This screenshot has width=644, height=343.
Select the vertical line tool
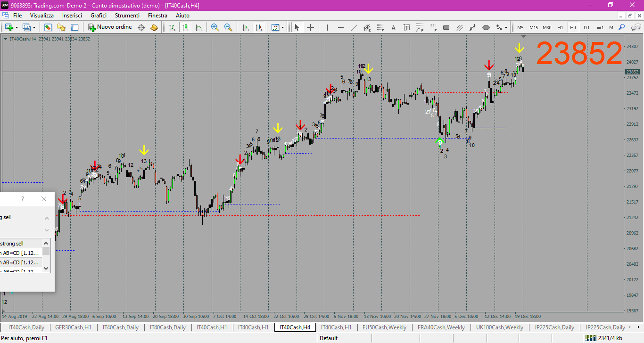click(x=327, y=27)
